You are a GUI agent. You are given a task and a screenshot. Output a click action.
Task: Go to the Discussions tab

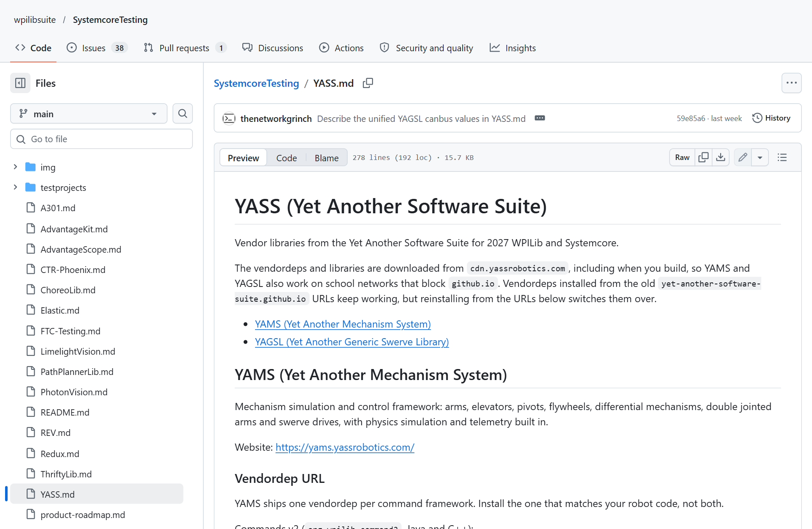273,48
